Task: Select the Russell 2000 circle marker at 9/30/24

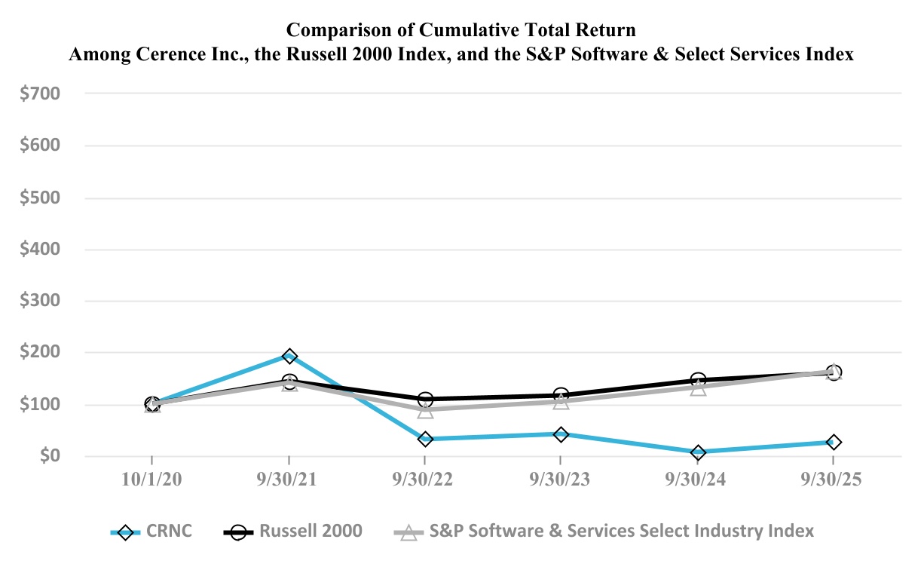Action: 698,380
